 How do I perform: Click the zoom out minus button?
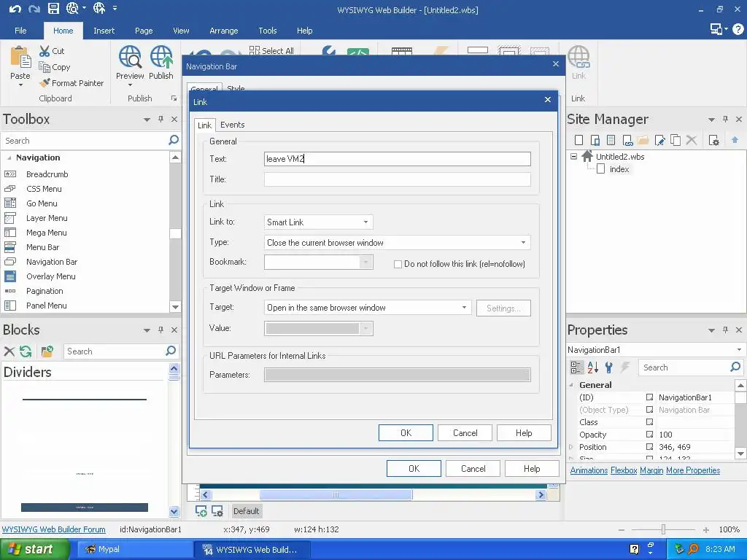pos(622,529)
